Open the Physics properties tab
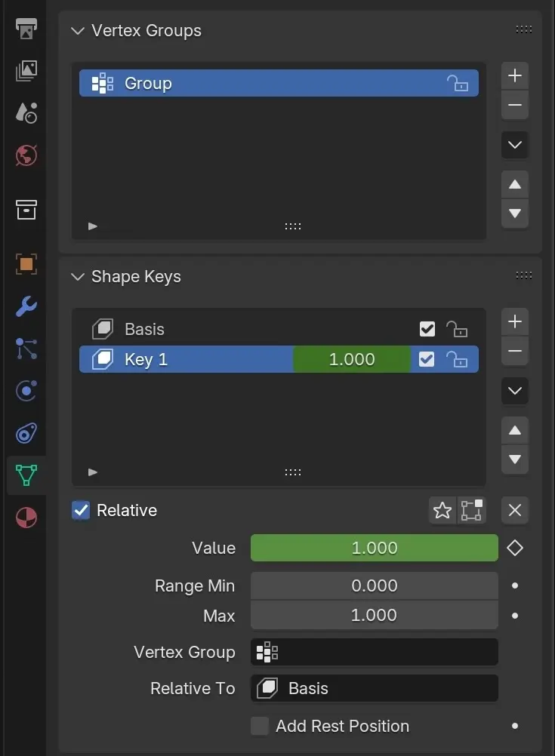The width and height of the screenshot is (555, 756). click(26, 391)
